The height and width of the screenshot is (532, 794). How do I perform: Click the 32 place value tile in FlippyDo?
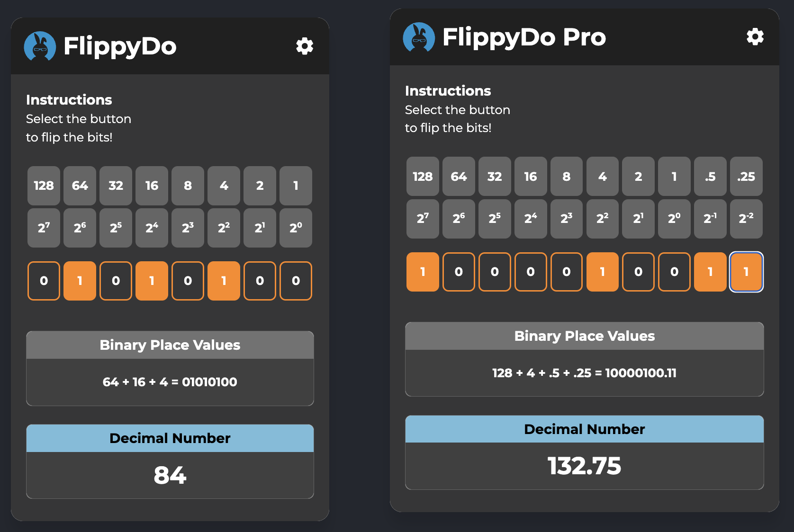116,186
